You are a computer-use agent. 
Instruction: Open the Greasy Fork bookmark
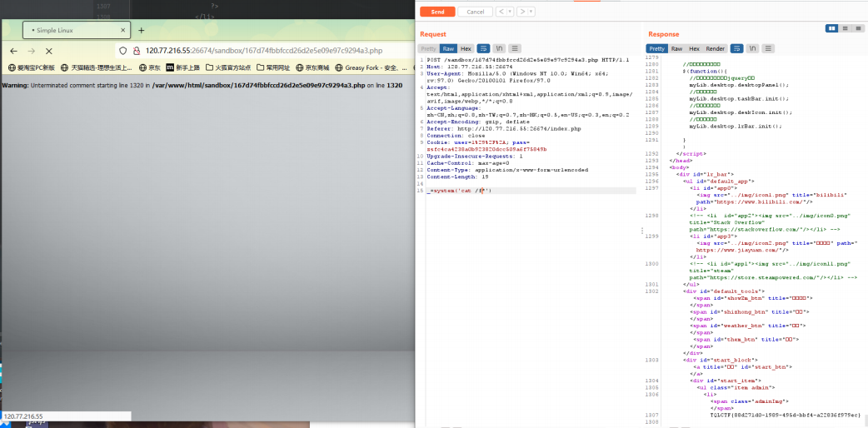(371, 68)
